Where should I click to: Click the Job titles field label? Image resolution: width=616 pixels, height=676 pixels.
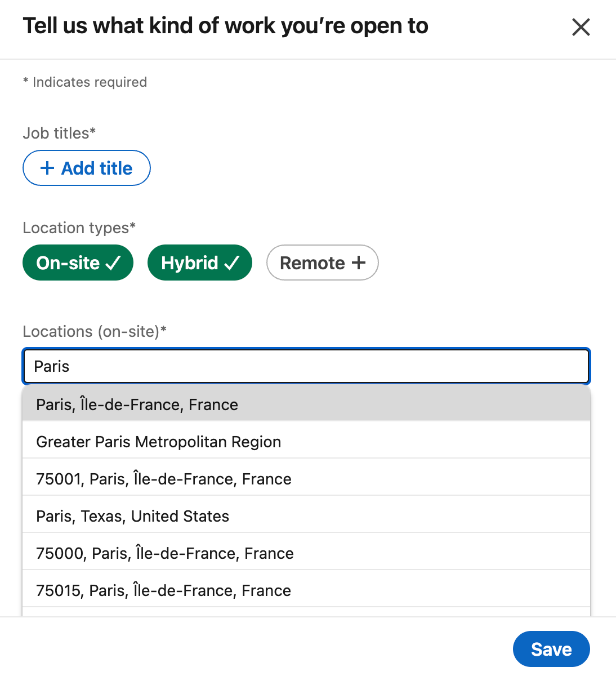click(59, 133)
